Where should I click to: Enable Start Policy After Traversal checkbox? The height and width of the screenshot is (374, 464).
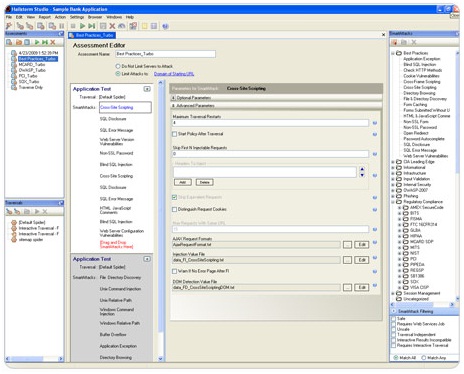tap(174, 134)
